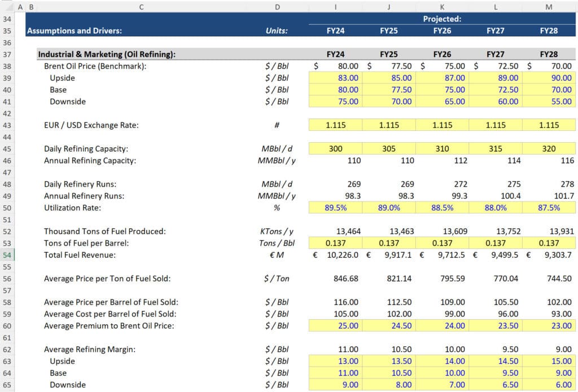Select the Annual Refinery Runs FY27 cell showing 100.4

[x=496, y=196]
